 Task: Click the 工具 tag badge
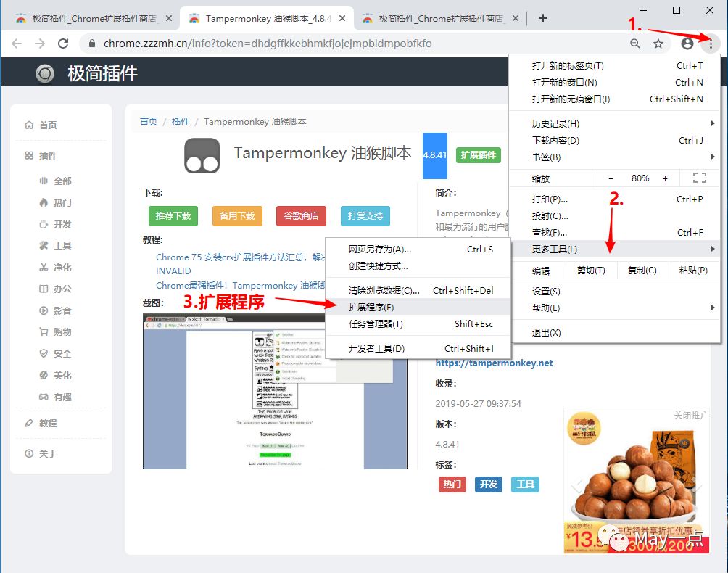(x=525, y=485)
